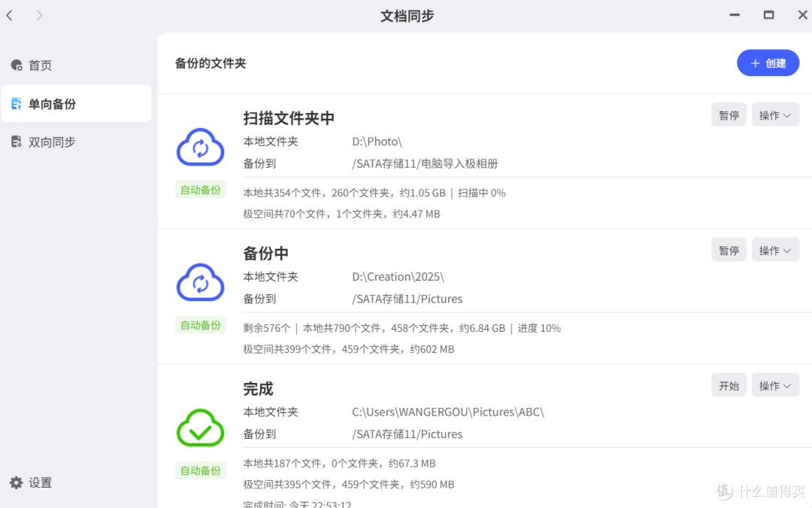
Task: Click 自动备份 tag under D:\Creation\2025\ task
Action: [201, 325]
